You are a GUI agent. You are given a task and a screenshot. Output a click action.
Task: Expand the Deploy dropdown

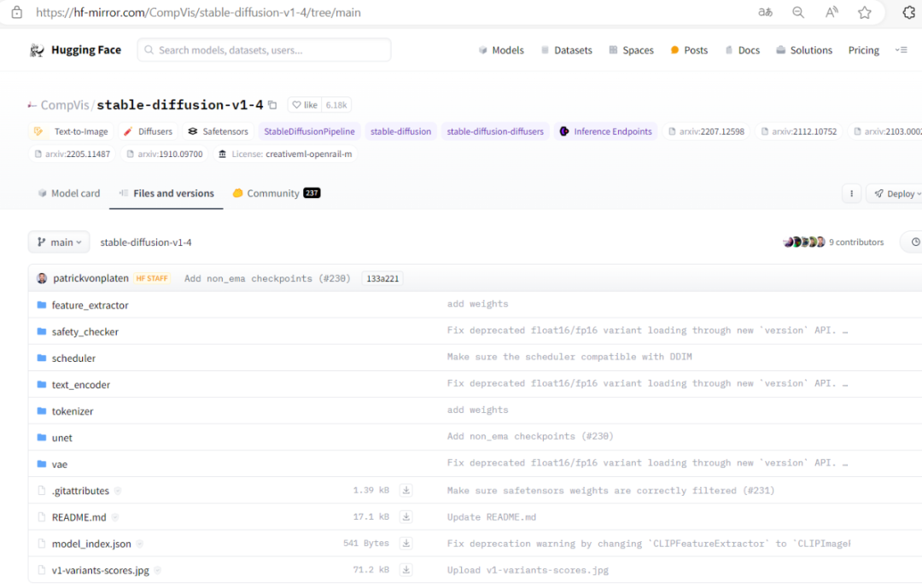pyautogui.click(x=895, y=194)
